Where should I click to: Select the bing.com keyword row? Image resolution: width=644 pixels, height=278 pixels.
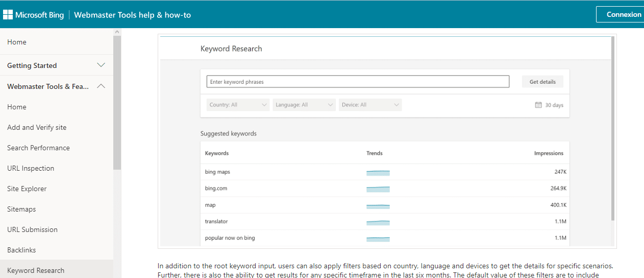(x=385, y=189)
